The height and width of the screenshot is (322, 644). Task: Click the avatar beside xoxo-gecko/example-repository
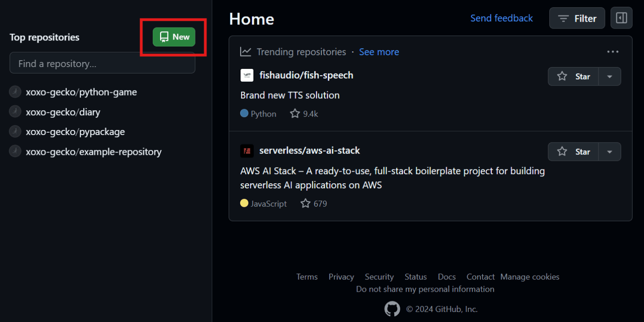click(x=15, y=152)
